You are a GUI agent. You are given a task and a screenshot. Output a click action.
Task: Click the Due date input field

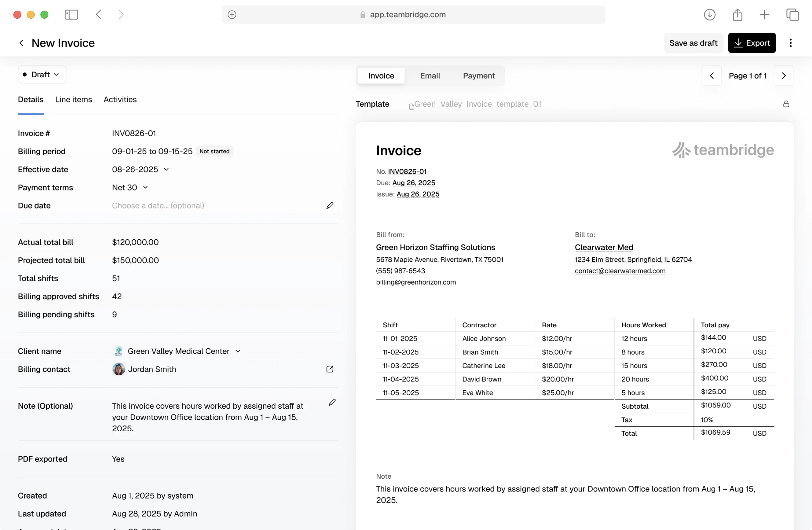coord(158,206)
